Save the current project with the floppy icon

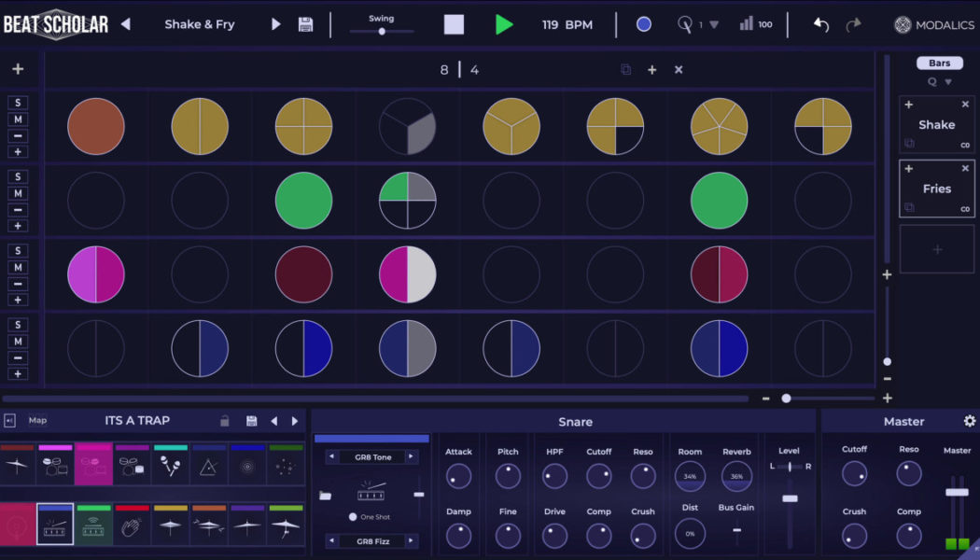pyautogui.click(x=305, y=24)
